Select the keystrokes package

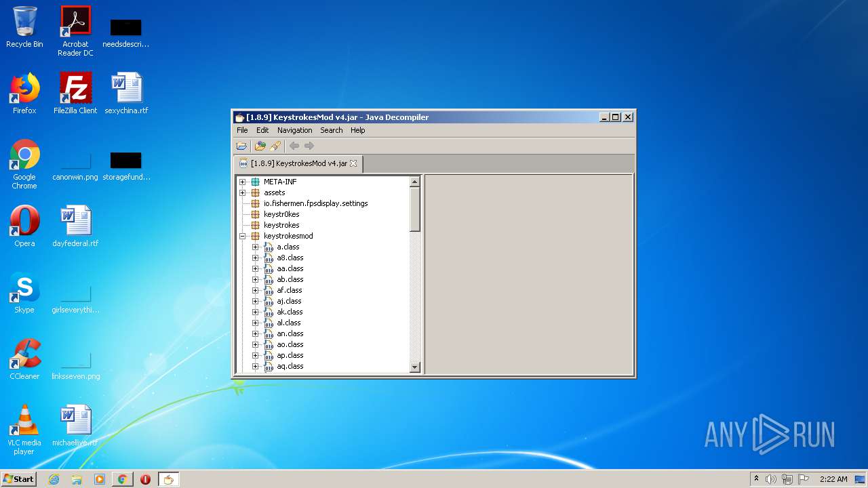click(x=281, y=225)
